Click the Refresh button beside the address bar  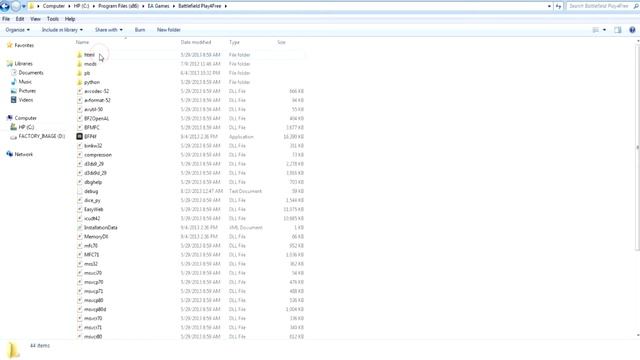[558, 7]
